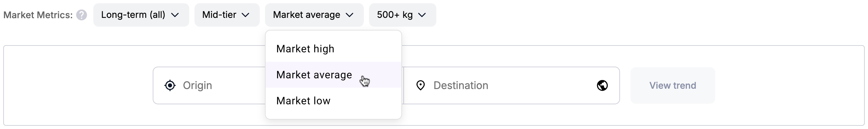Click the View trend button
This screenshot has height=129, width=868.
[x=673, y=85]
